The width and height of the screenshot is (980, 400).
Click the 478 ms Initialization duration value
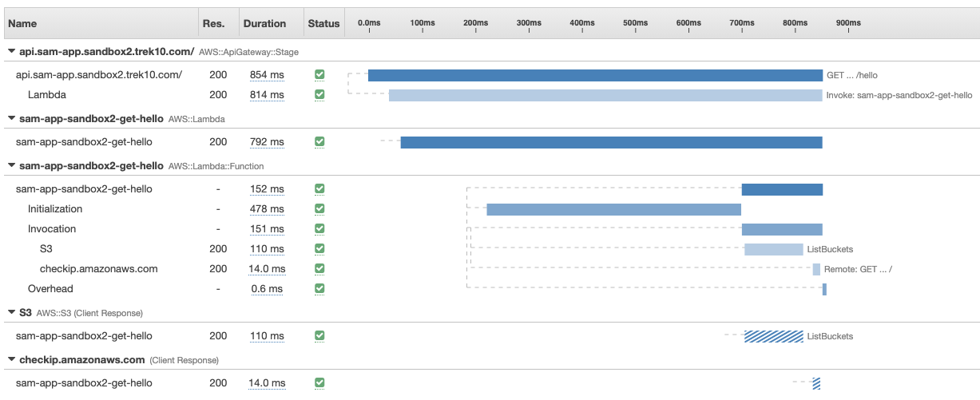pyautogui.click(x=267, y=209)
